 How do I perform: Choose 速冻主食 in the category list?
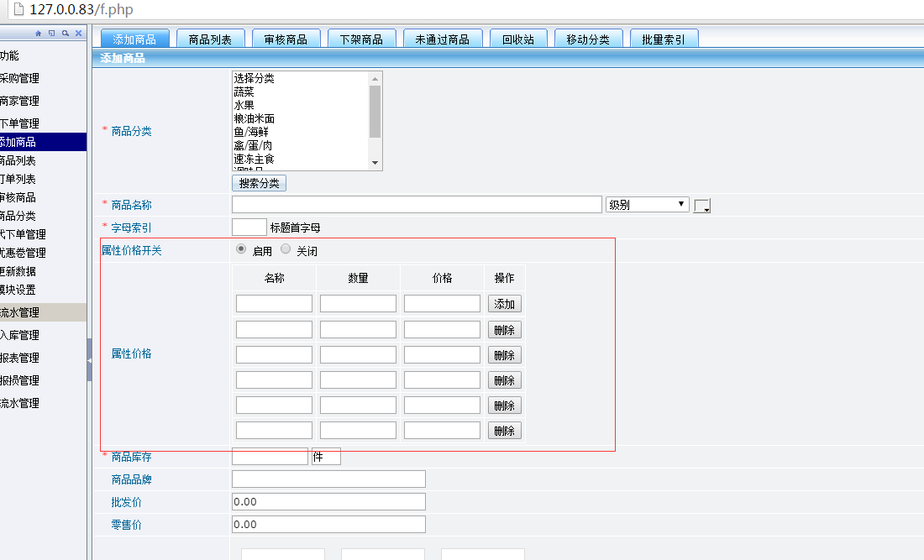(301, 160)
